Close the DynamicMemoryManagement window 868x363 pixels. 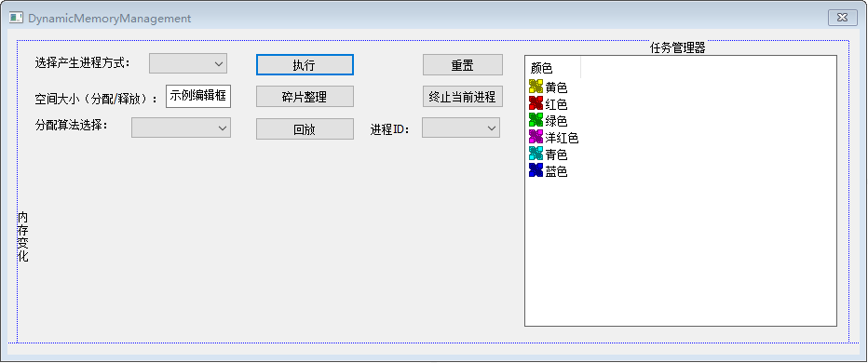[x=843, y=18]
